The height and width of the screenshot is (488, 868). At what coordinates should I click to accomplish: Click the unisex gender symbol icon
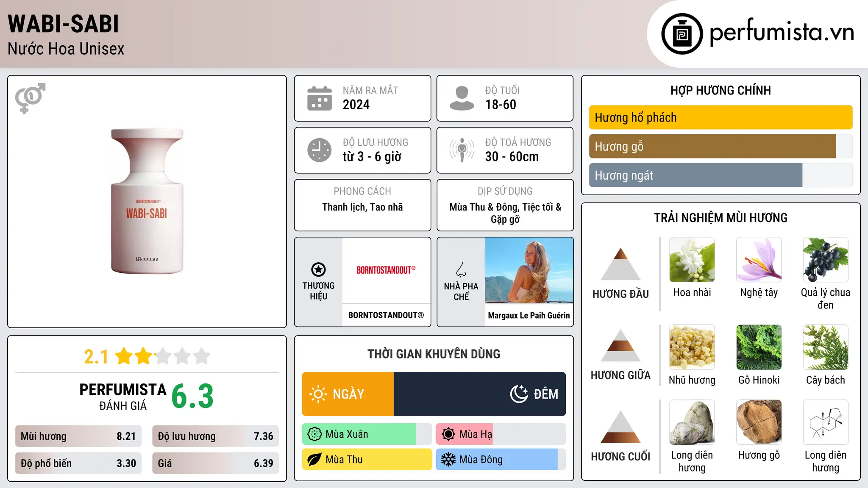pyautogui.click(x=30, y=98)
